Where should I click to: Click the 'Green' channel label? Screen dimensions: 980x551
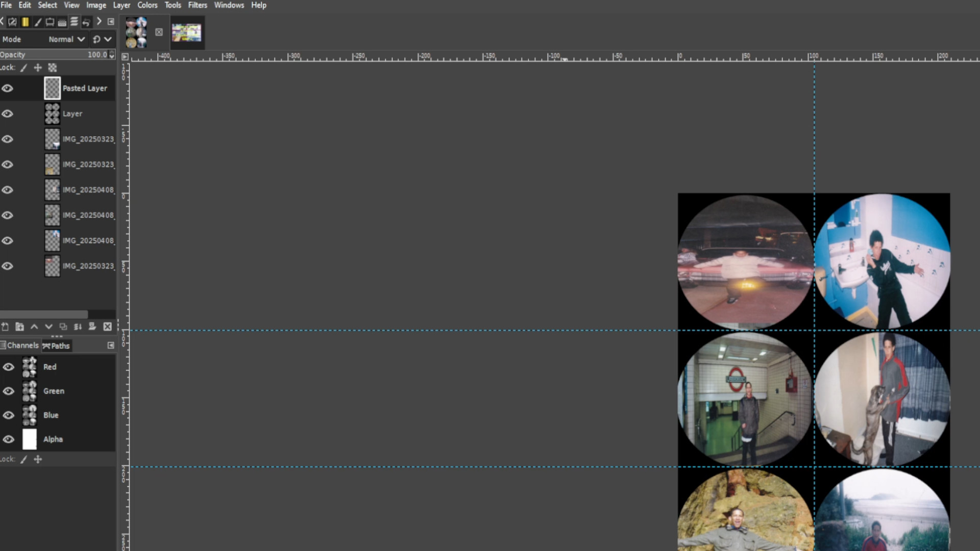(x=54, y=391)
